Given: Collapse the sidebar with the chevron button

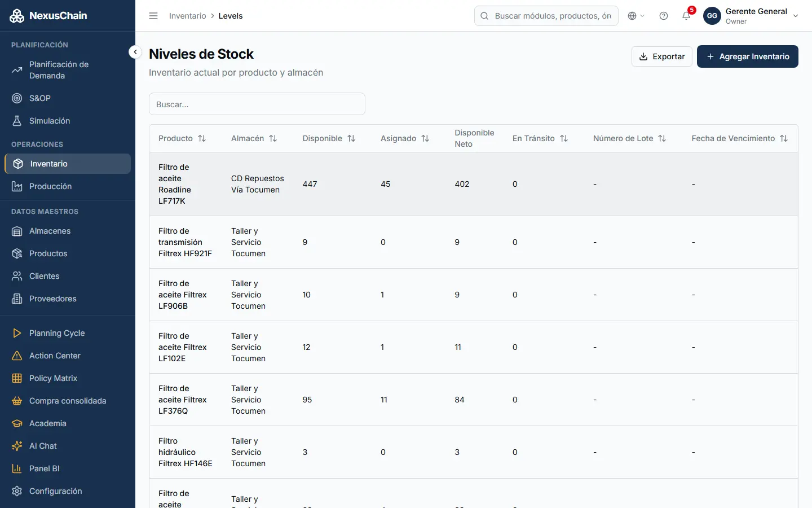Looking at the screenshot, I should 135,52.
